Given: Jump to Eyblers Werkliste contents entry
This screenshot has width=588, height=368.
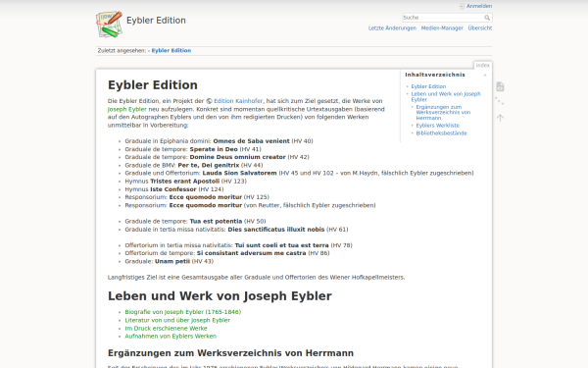Looking at the screenshot, I should click(437, 126).
